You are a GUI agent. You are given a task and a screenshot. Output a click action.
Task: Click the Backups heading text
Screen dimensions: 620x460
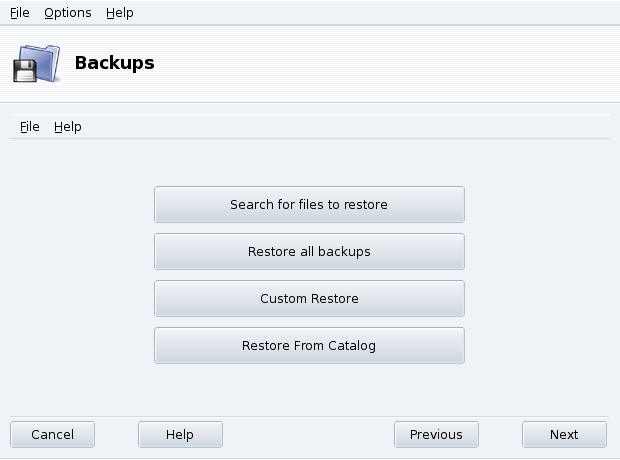[115, 63]
